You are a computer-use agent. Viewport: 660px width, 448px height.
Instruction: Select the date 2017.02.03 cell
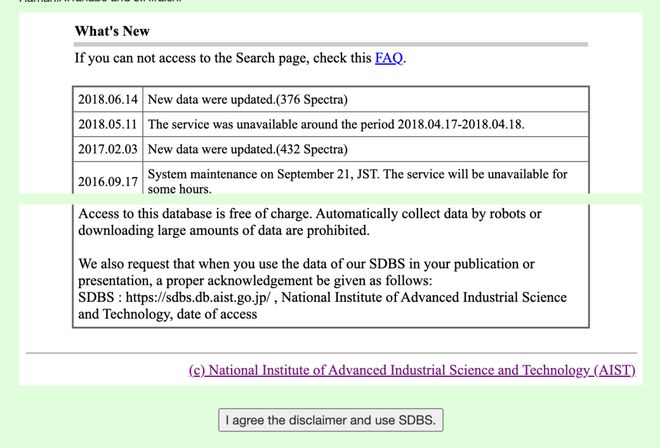coord(108,149)
